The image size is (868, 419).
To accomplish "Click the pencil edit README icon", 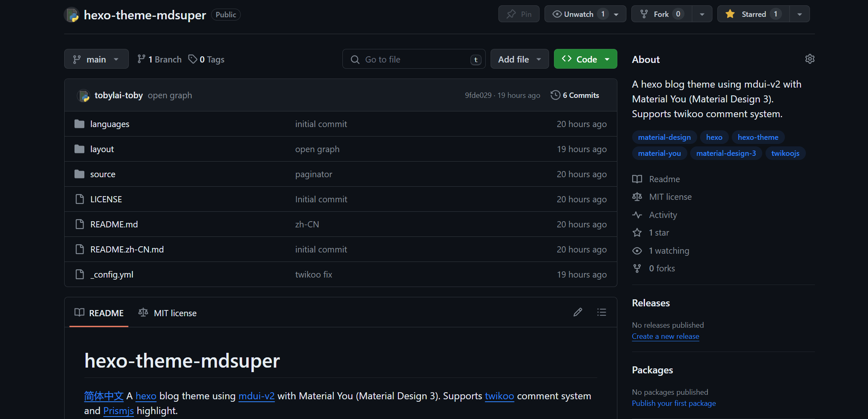I will pos(578,313).
